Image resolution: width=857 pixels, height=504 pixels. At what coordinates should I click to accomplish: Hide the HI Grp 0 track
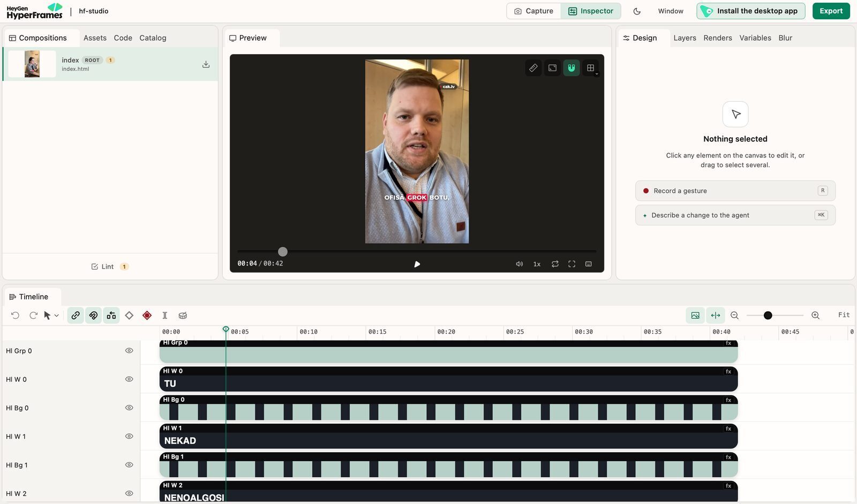pos(129,351)
